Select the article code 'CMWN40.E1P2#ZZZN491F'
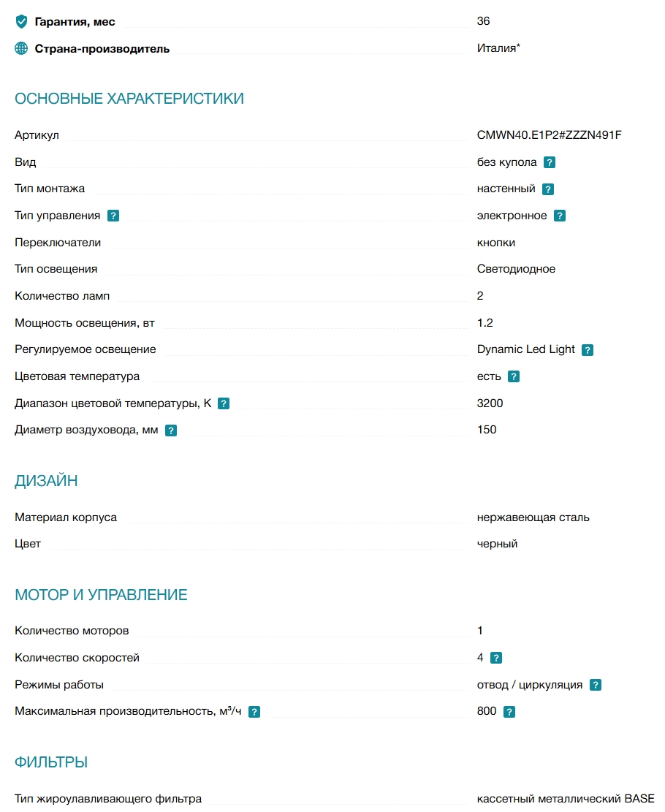 click(549, 135)
